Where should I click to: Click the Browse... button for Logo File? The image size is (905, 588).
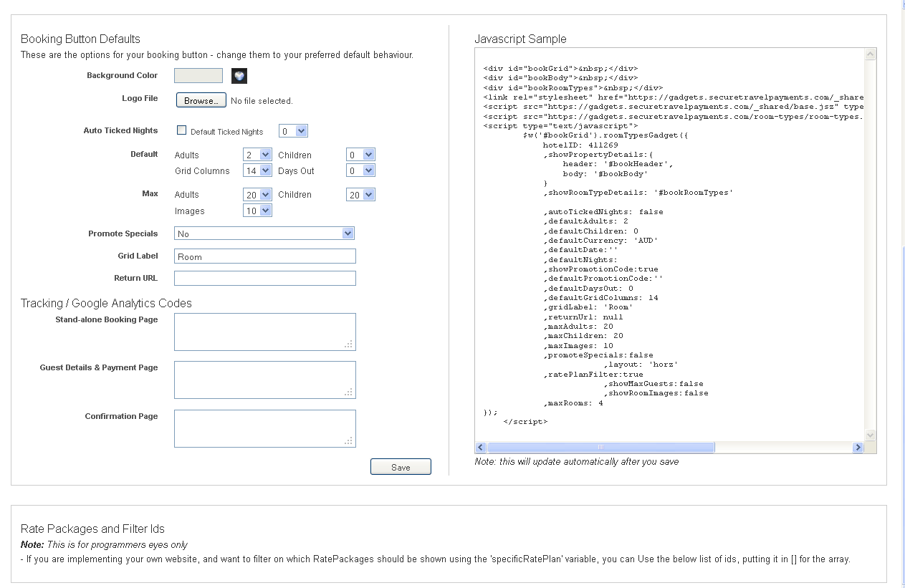click(201, 100)
